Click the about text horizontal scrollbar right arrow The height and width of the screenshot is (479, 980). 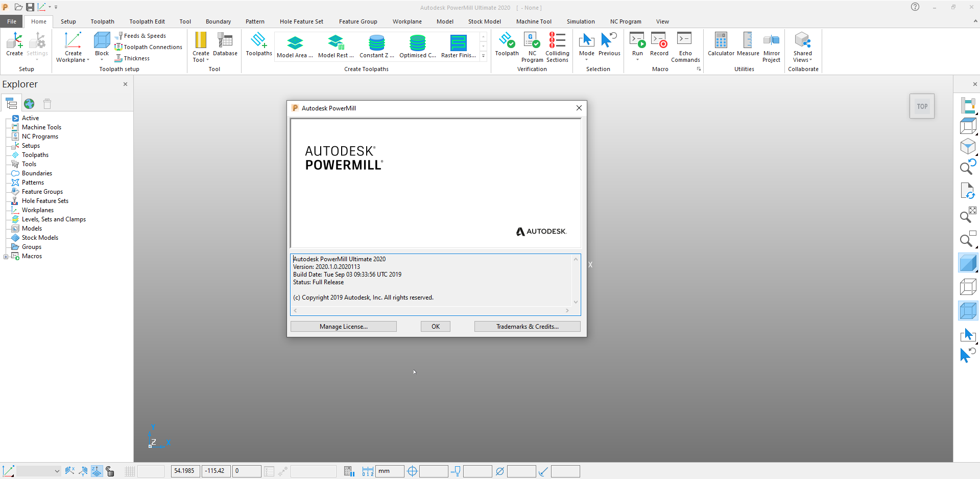pos(567,311)
